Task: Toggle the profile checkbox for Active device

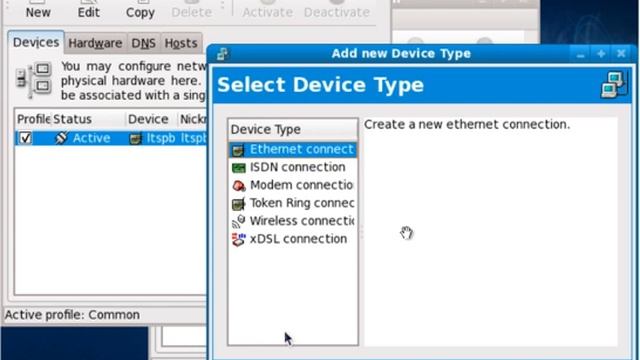Action: click(25, 138)
